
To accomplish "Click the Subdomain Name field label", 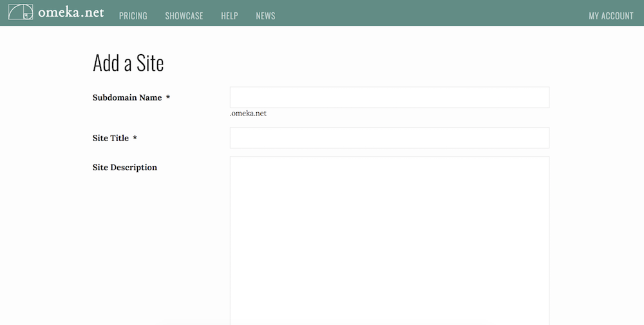I will [x=127, y=97].
